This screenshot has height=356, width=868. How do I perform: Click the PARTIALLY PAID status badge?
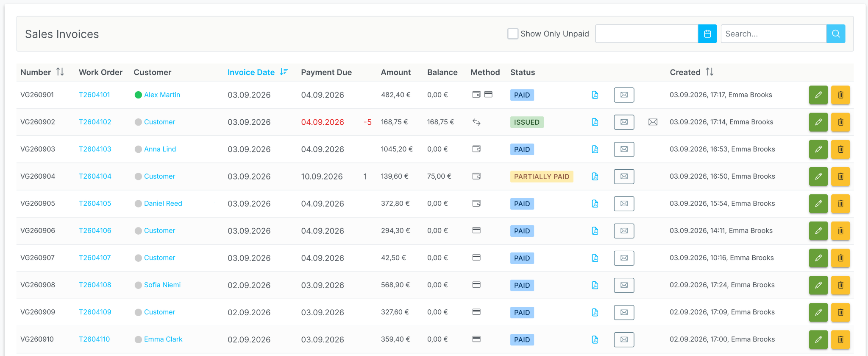542,177
